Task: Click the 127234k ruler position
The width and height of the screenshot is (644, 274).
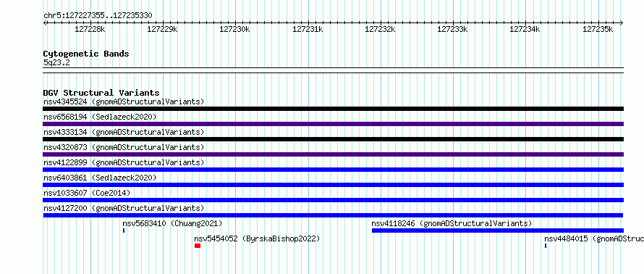Action: [x=525, y=29]
